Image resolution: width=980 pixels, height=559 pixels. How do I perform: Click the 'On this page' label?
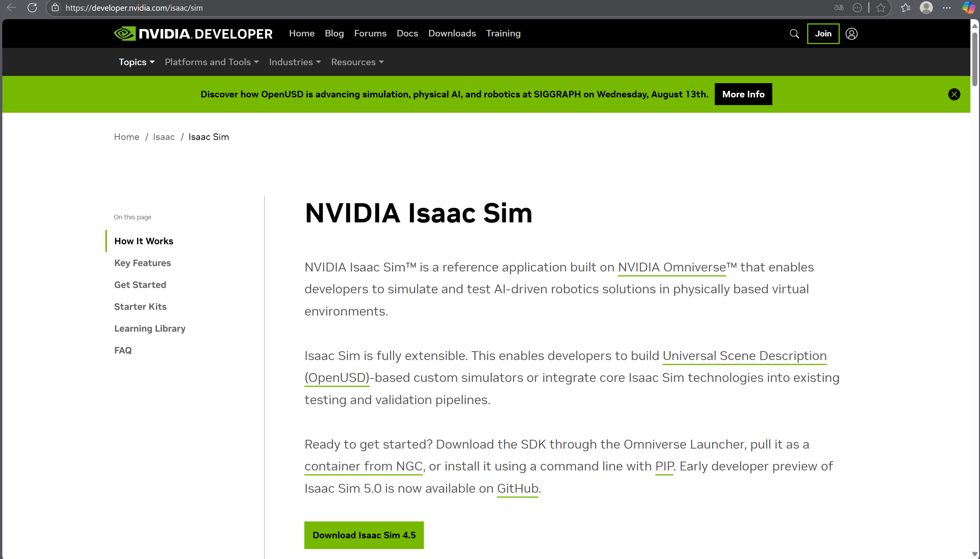(133, 217)
